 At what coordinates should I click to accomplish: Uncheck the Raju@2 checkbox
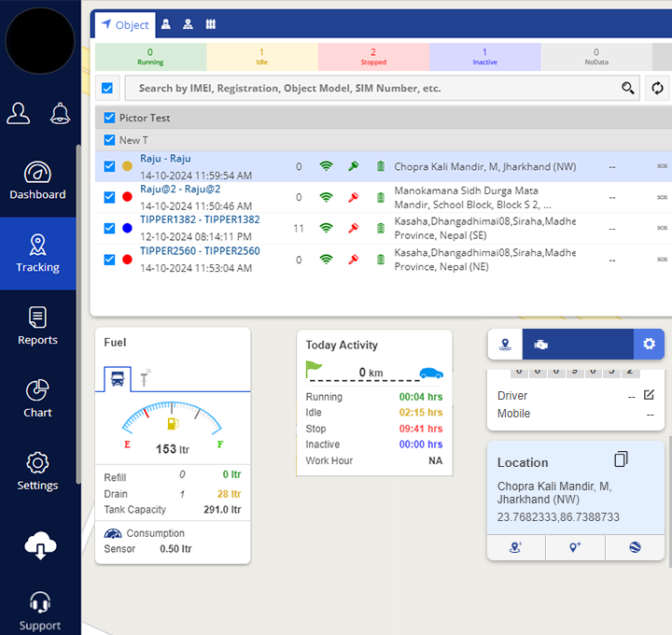coord(109,197)
